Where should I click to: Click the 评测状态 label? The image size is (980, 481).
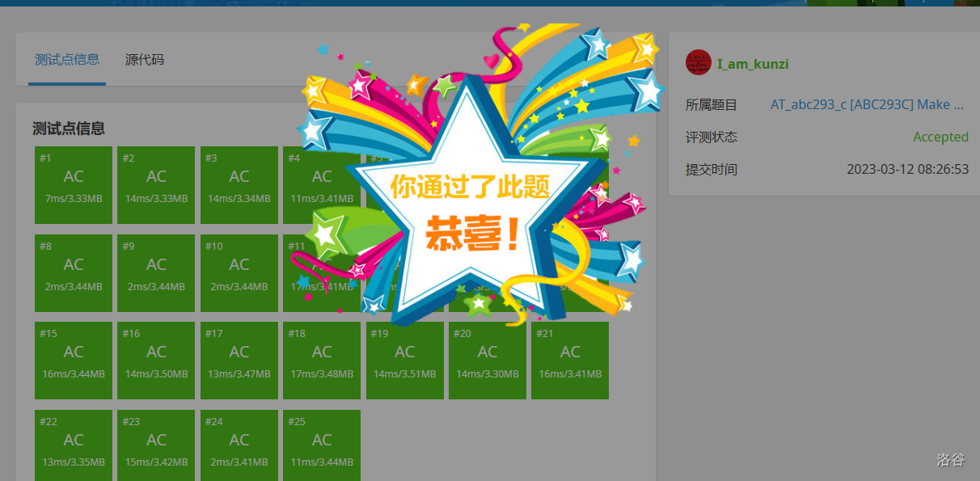(x=712, y=137)
